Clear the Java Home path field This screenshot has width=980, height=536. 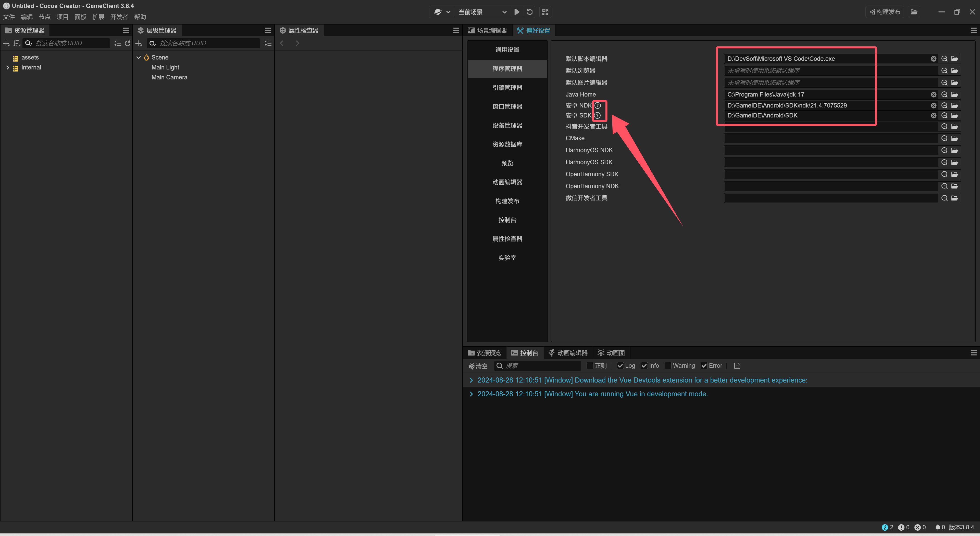[x=933, y=94]
